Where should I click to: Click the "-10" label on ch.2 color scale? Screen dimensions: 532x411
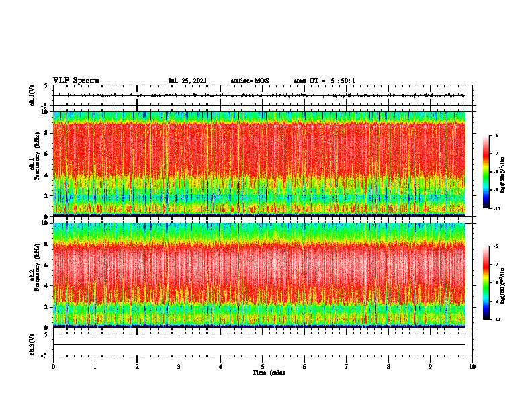[497, 320]
